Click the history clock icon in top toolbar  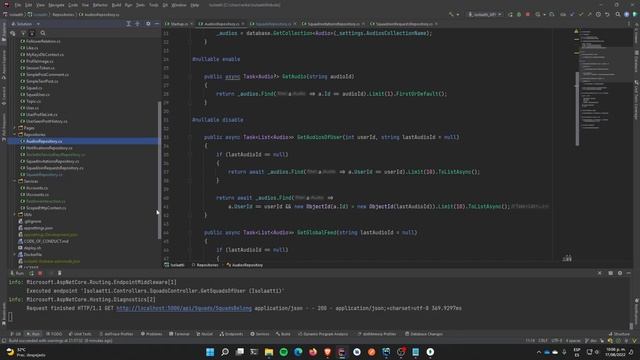pyautogui.click(x=598, y=14)
